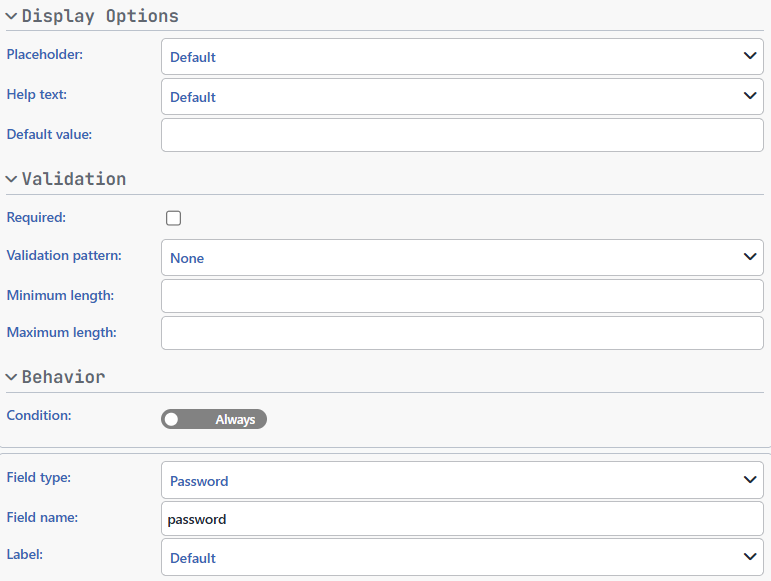The height and width of the screenshot is (581, 771).
Task: Click the Maximum length input field
Action: click(x=462, y=333)
